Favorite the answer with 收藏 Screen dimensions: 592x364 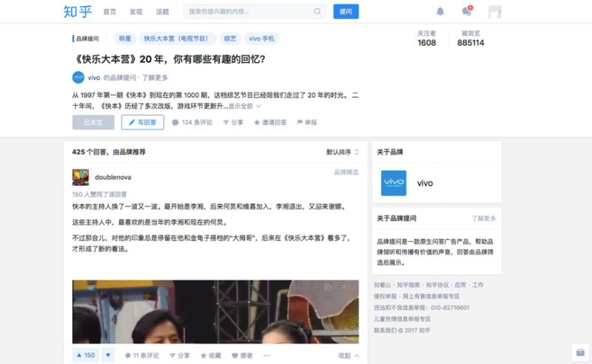pos(211,356)
